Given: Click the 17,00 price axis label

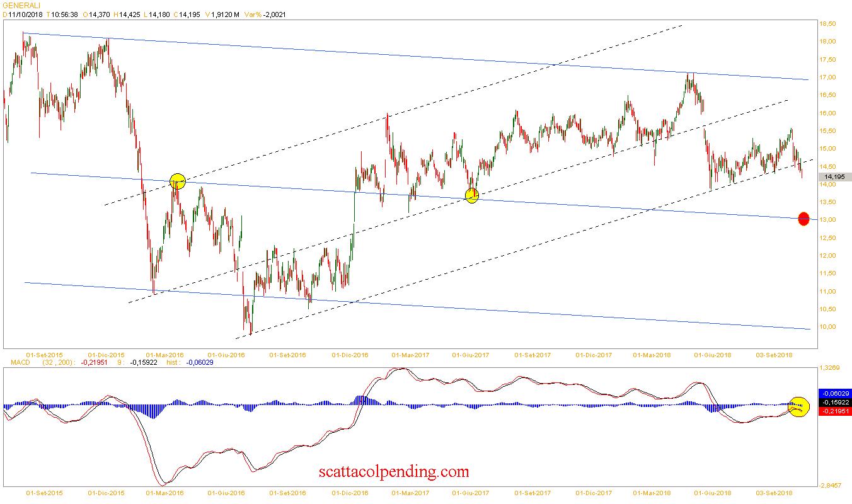Looking at the screenshot, I should point(827,77).
